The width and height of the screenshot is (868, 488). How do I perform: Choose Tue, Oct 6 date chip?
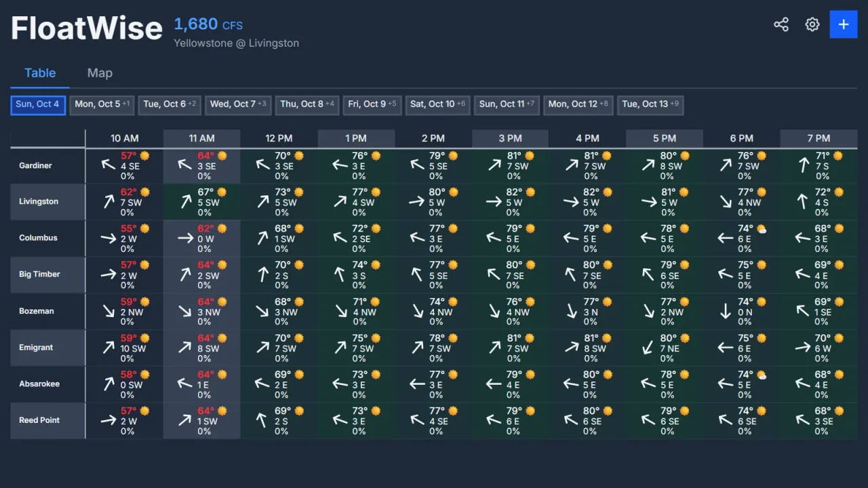coord(170,104)
